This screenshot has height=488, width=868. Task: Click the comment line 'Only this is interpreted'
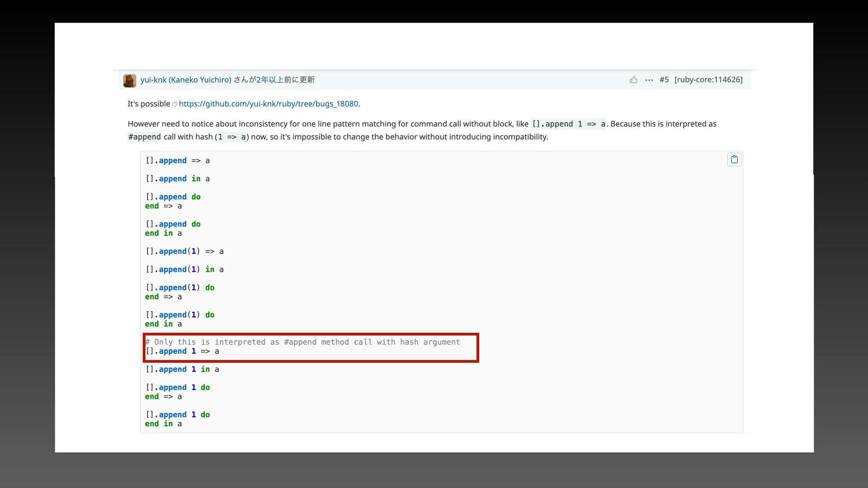302,342
